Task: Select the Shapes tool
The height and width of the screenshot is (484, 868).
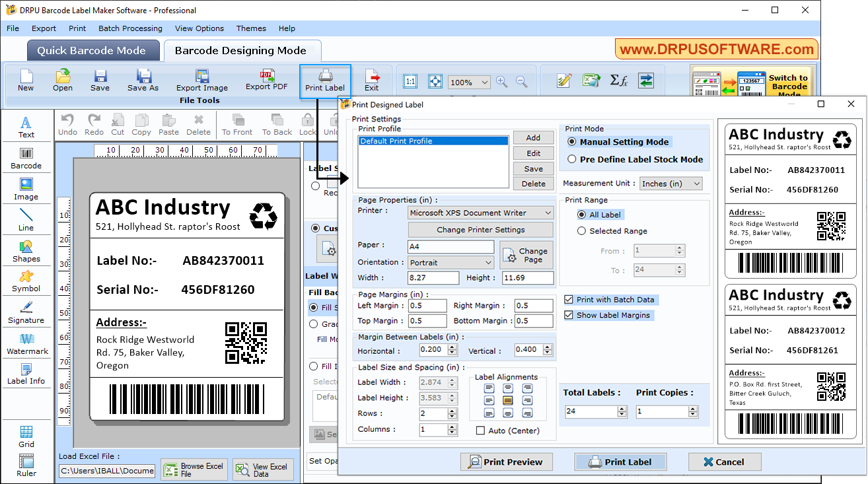Action: 26,250
